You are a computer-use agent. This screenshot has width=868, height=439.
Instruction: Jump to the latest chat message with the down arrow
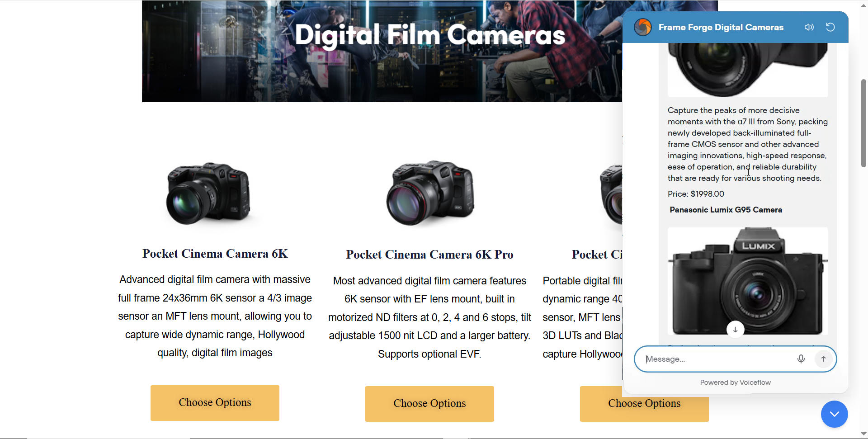[736, 330]
